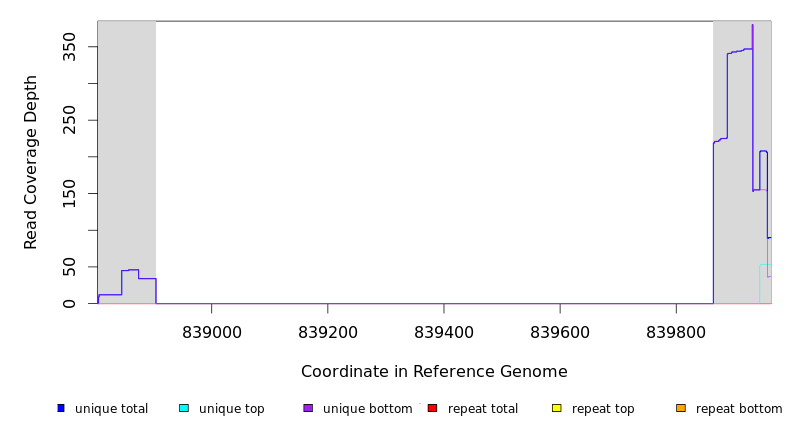792x432 pixels.
Task: Click the "unique total" legend label
Action: (x=111, y=409)
